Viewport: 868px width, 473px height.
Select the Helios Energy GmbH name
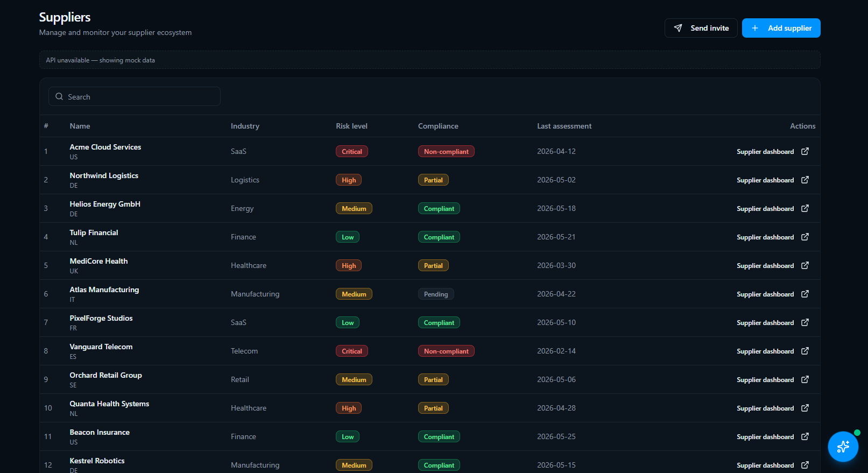coord(105,204)
